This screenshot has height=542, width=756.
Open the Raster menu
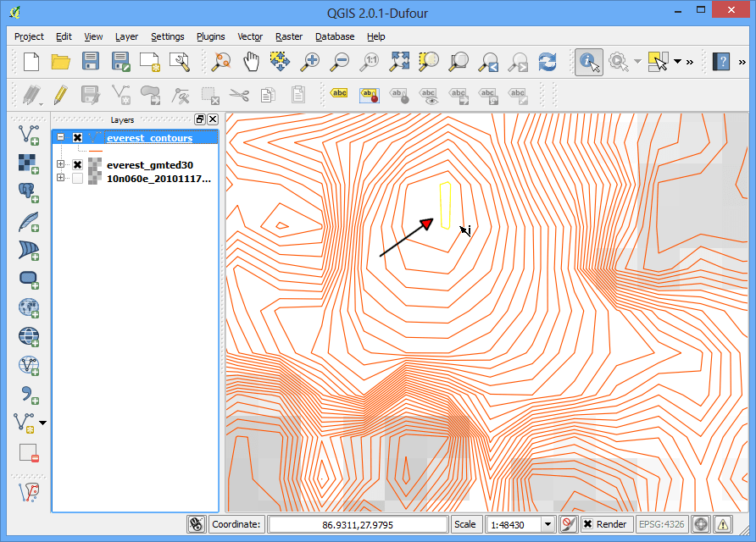pos(288,36)
